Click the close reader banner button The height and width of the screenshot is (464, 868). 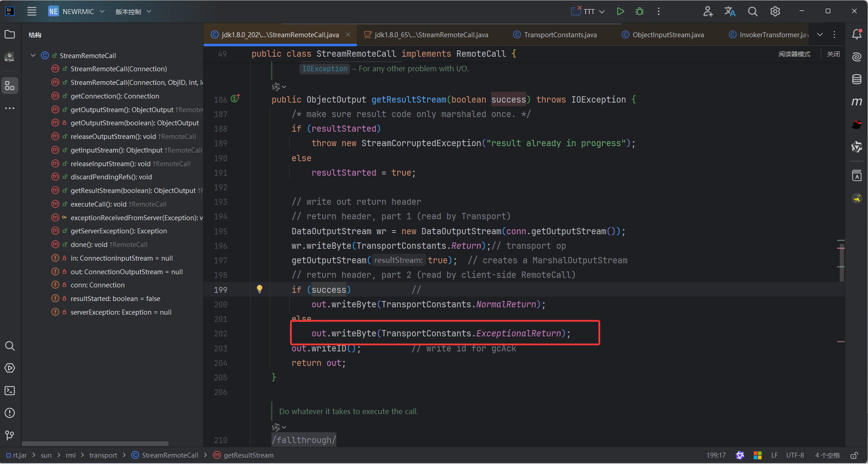(833, 54)
